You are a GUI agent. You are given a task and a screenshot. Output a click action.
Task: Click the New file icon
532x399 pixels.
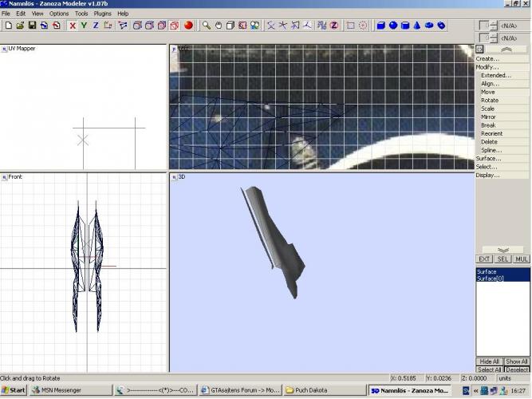(7, 26)
